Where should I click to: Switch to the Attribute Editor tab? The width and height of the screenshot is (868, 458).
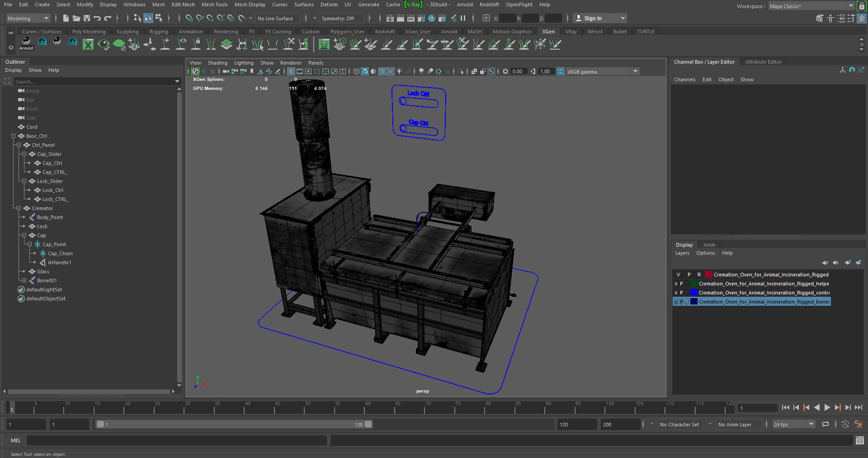[763, 62]
